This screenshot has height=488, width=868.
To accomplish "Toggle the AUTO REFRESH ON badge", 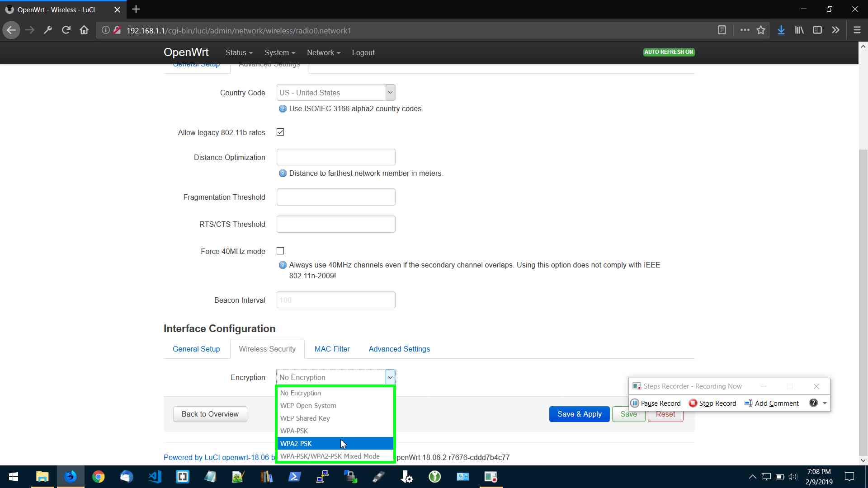I will coord(669,52).
